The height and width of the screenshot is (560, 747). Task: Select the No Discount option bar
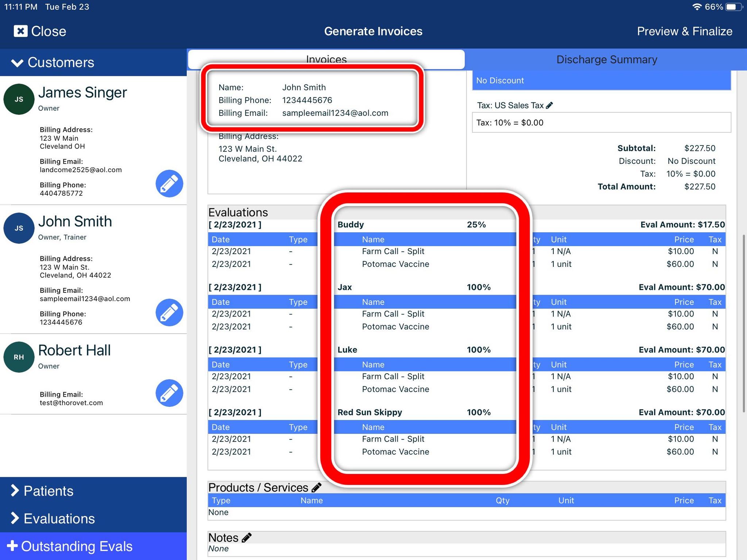[x=601, y=81]
